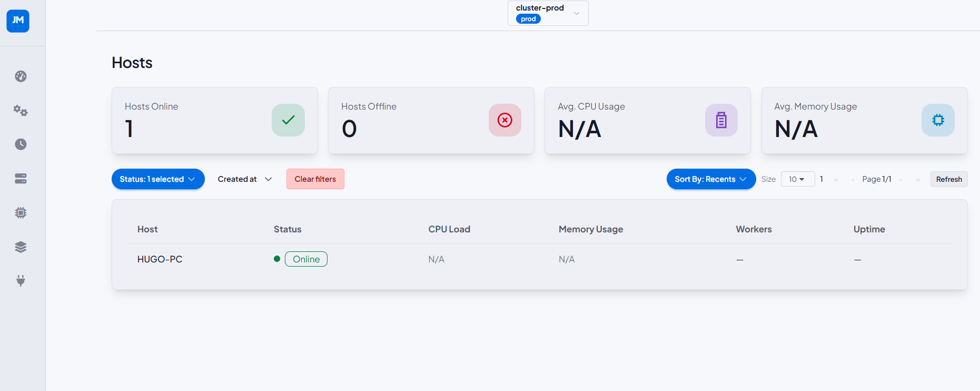Click the green checkmark Hosts Online icon
This screenshot has width=980, height=391.
[x=288, y=120]
